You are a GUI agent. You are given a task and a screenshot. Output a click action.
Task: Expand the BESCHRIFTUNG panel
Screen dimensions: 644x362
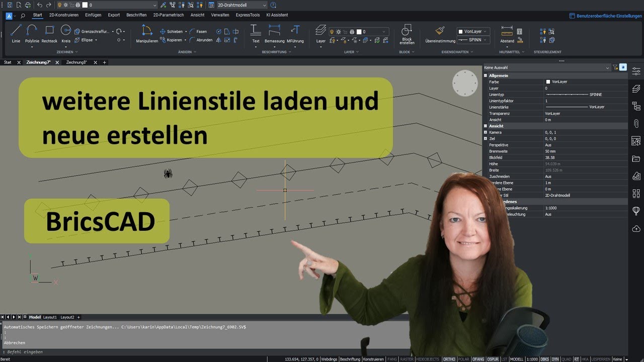pyautogui.click(x=276, y=52)
